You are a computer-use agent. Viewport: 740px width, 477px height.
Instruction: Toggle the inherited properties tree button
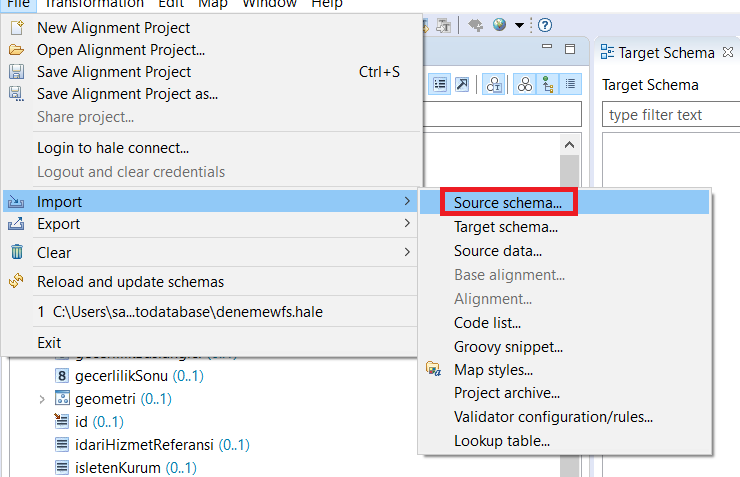coord(547,85)
